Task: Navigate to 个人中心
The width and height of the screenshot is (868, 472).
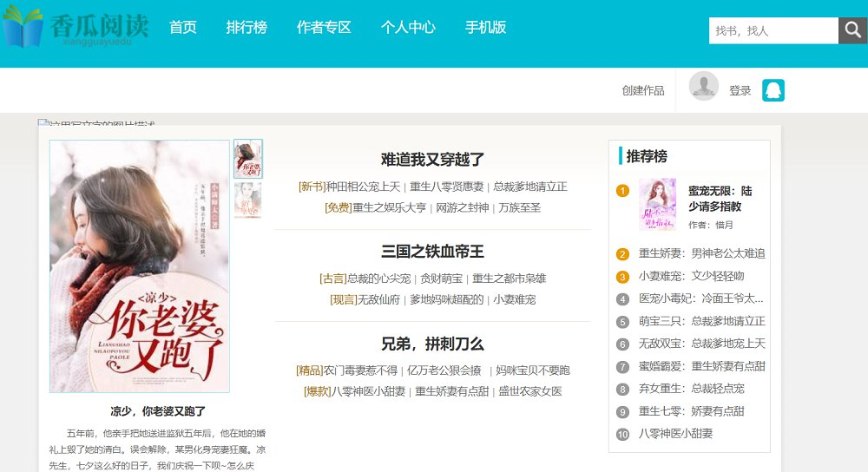Action: click(408, 27)
